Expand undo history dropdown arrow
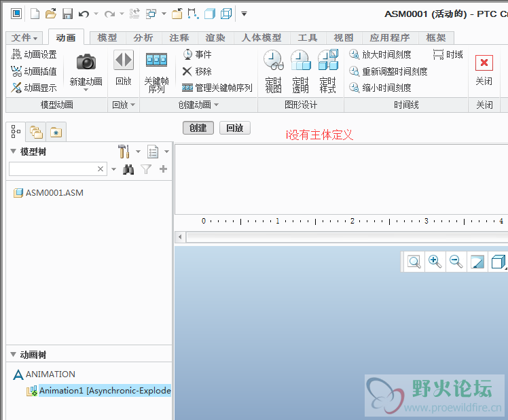508x420 pixels. click(96, 14)
